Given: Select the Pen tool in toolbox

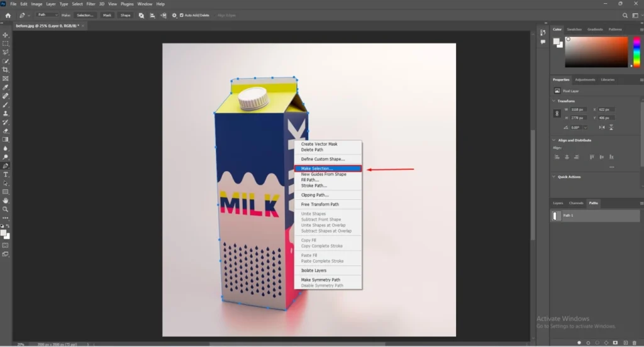Looking at the screenshot, I should tap(5, 166).
